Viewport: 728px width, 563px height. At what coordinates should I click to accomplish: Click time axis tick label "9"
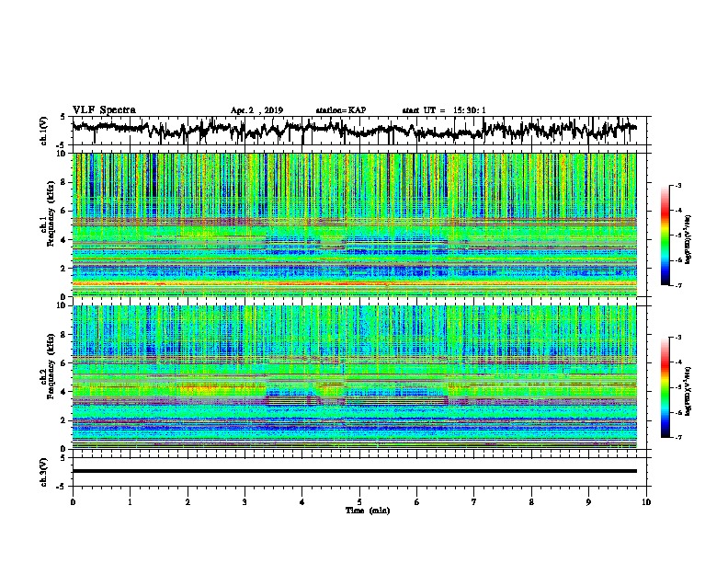(588, 502)
